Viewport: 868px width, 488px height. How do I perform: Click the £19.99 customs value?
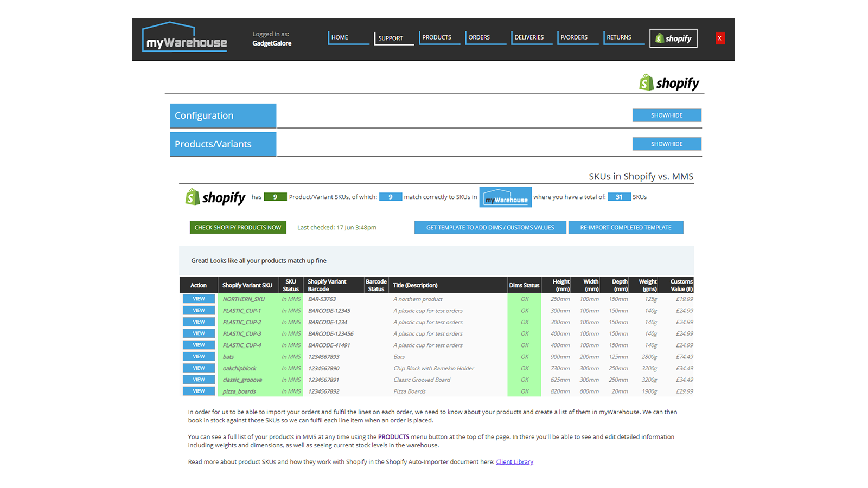click(684, 299)
